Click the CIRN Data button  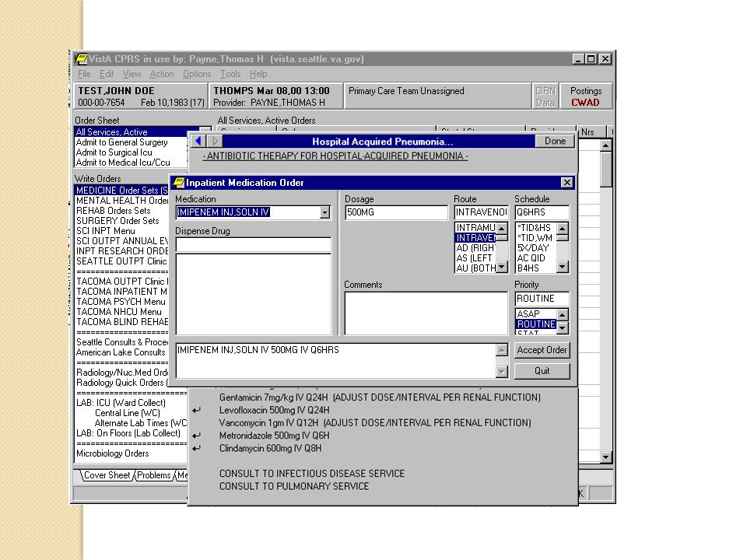click(545, 96)
